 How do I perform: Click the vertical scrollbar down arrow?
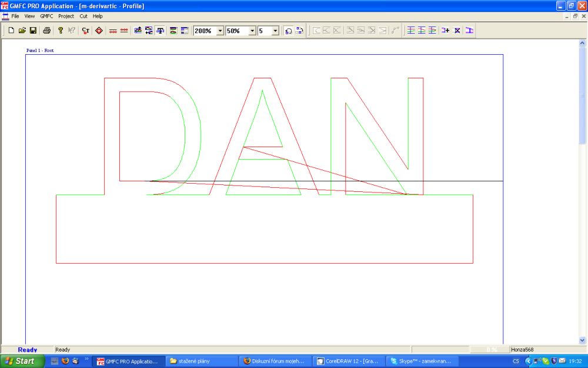click(x=583, y=340)
